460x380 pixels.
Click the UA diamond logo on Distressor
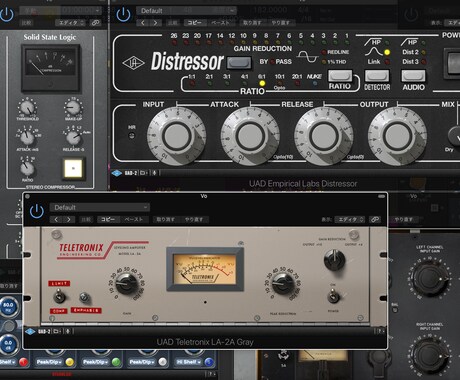[x=133, y=63]
